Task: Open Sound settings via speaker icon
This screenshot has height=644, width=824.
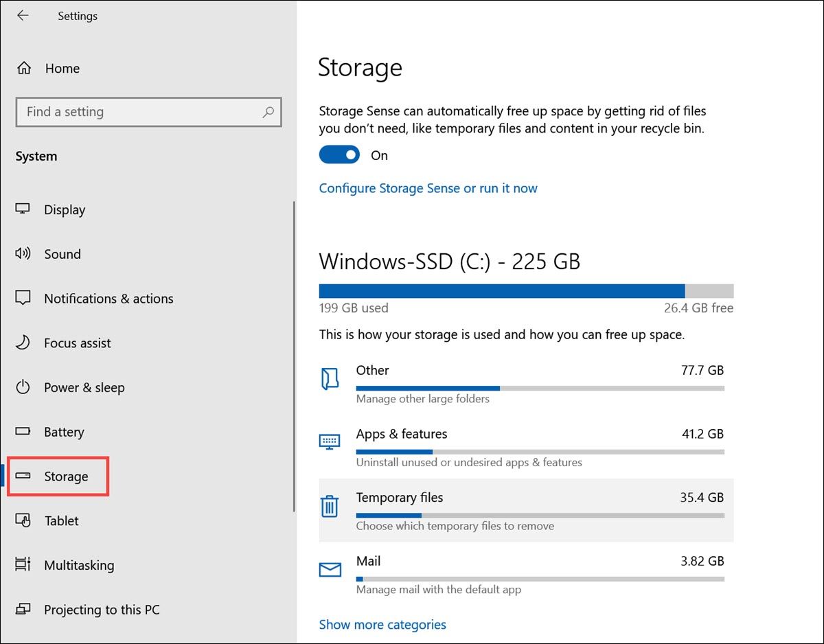Action: [23, 254]
